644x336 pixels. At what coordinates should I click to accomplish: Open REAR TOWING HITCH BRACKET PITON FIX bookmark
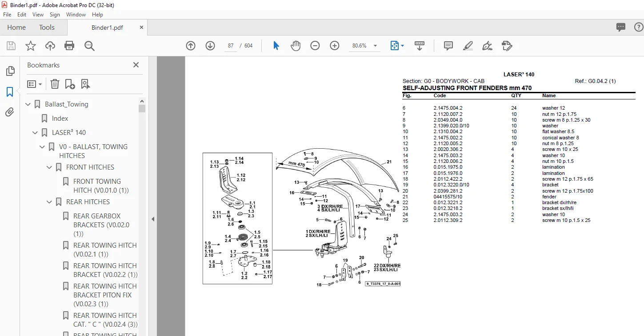click(x=105, y=295)
